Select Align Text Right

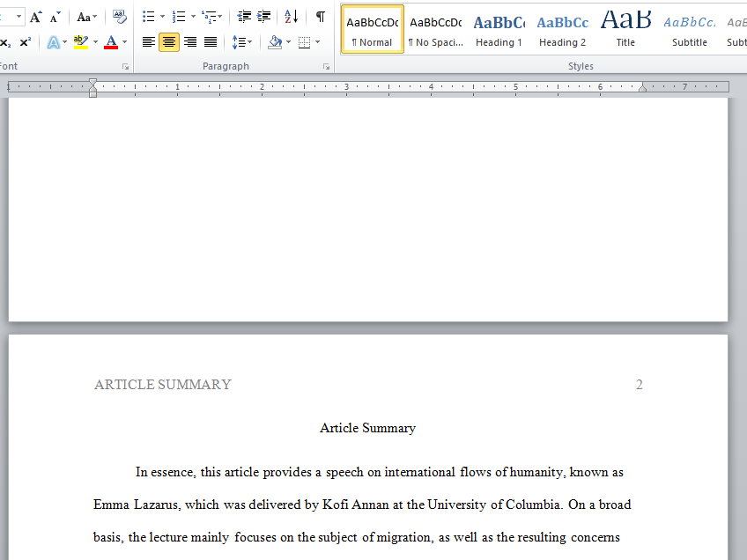190,42
